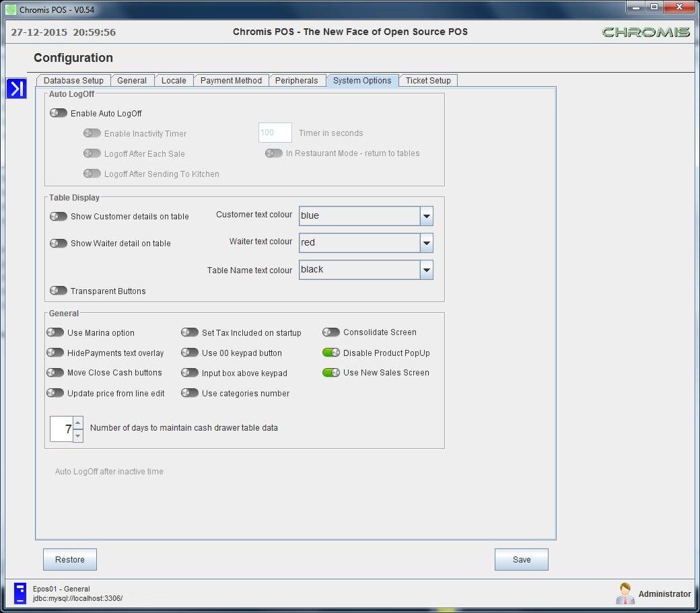The image size is (700, 613).
Task: Click the cash drawer days number field
Action: pyautogui.click(x=62, y=429)
